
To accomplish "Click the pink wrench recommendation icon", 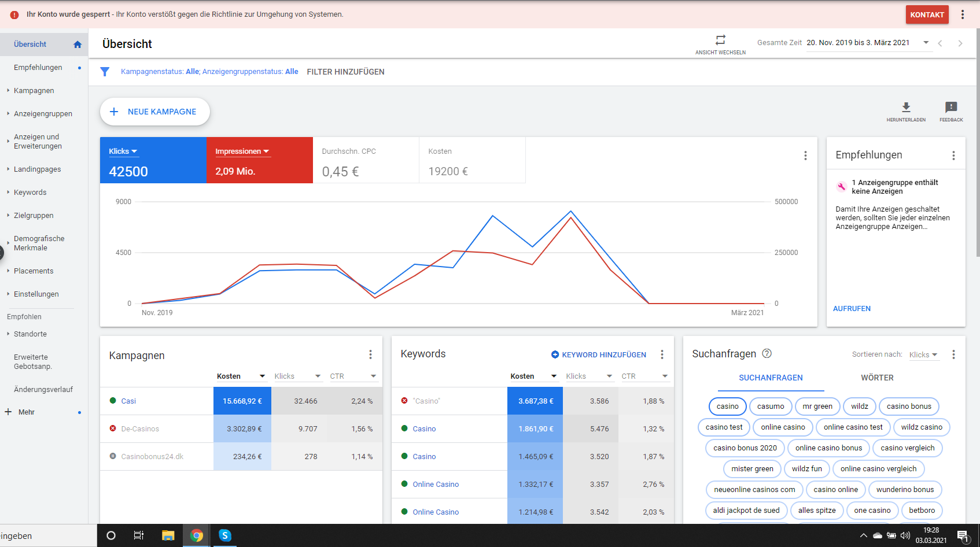I will (x=842, y=186).
